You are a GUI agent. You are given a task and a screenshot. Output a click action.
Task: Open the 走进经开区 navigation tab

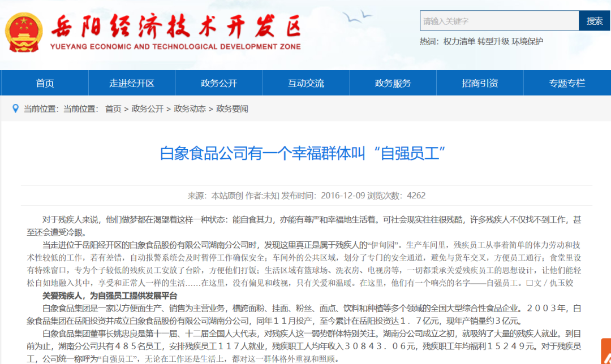coord(132,83)
